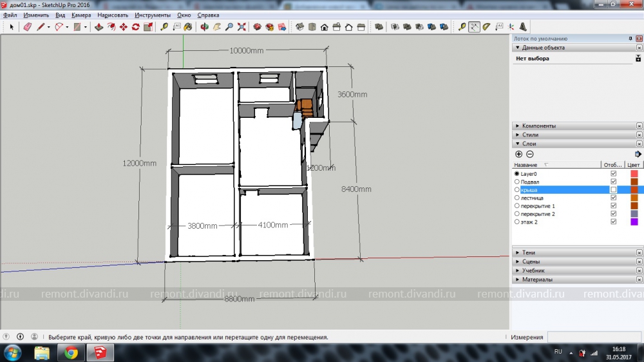The image size is (644, 362).
Task: Enable visibility of крыша layer
Action: [x=613, y=190]
